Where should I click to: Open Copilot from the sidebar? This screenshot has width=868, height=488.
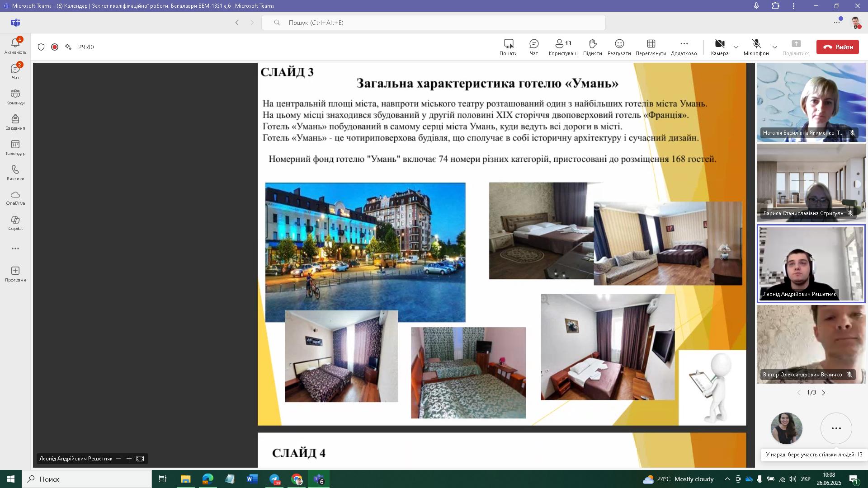(15, 223)
